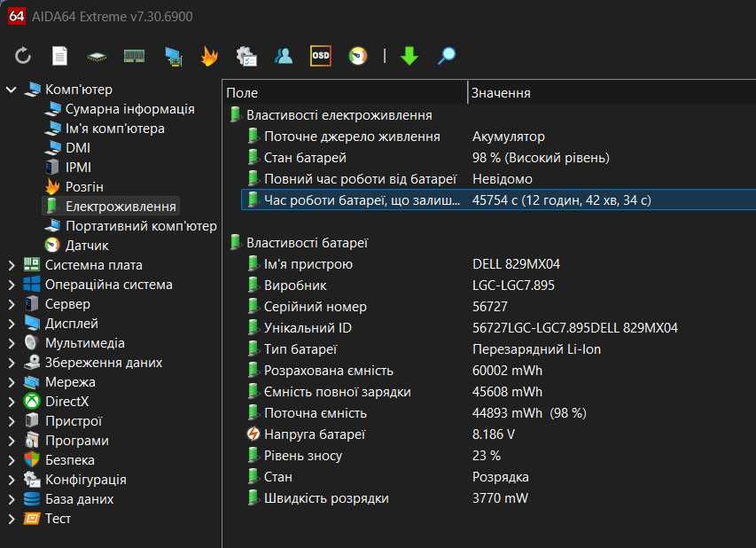Click the green download update arrow
This screenshot has height=548, width=756.
pos(409,56)
